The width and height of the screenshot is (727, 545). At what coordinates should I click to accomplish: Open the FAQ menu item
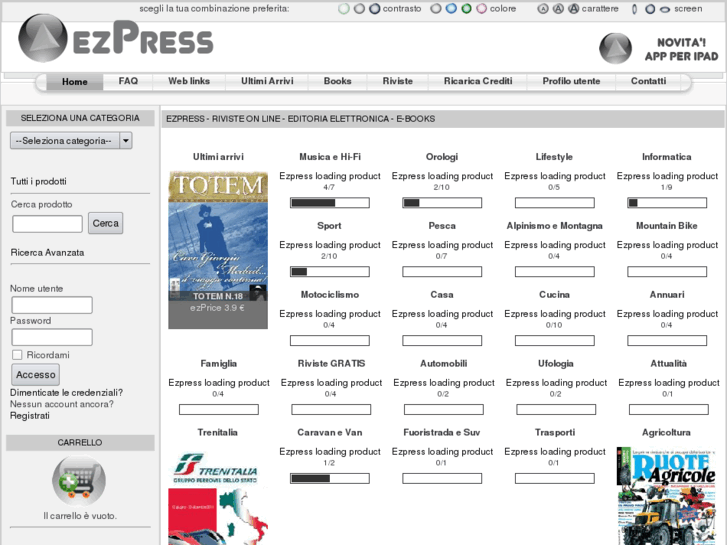click(x=128, y=81)
